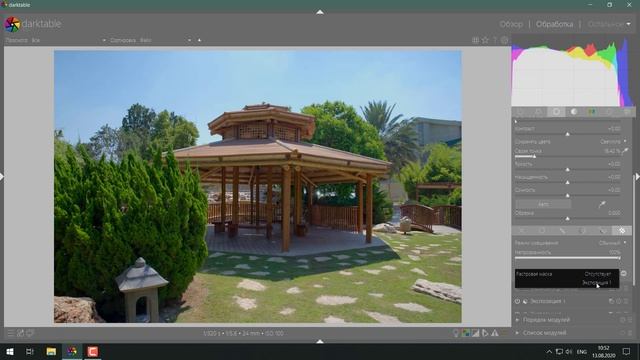This screenshot has width=640, height=360.
Task: Click the mask indicator icon of Экспозиция 1
Action: tap(525, 301)
